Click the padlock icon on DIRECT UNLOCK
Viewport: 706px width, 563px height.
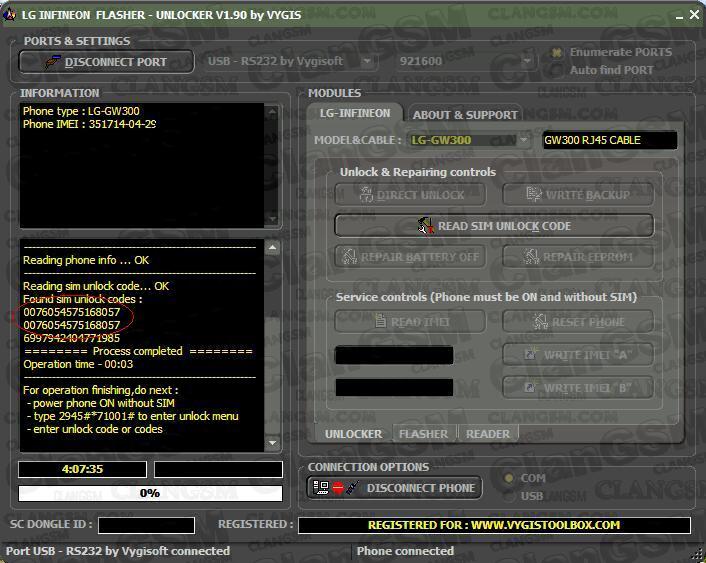pos(367,195)
